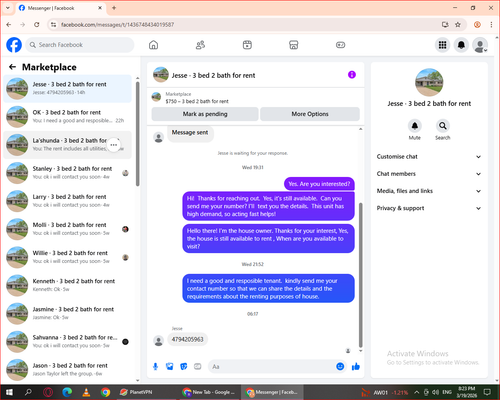Reload the page with refresh icon
This screenshot has width=500, height=400.
point(37,24)
